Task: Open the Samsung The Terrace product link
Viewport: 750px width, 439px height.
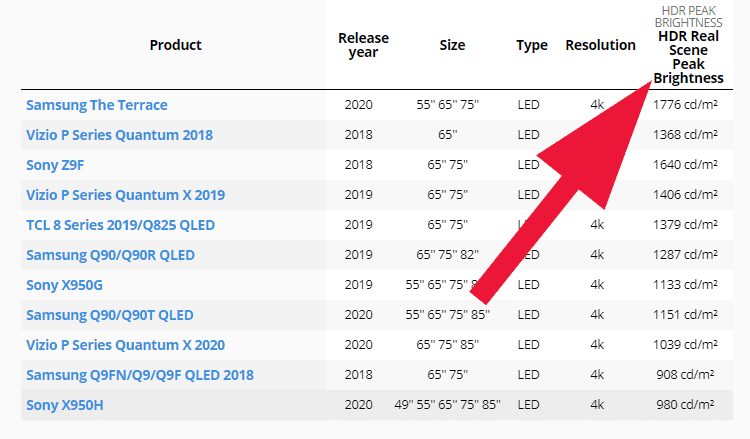Action: point(97,105)
